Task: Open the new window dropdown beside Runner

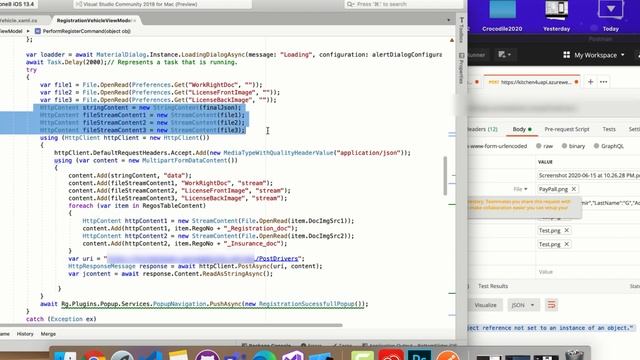Action: (x=504, y=54)
